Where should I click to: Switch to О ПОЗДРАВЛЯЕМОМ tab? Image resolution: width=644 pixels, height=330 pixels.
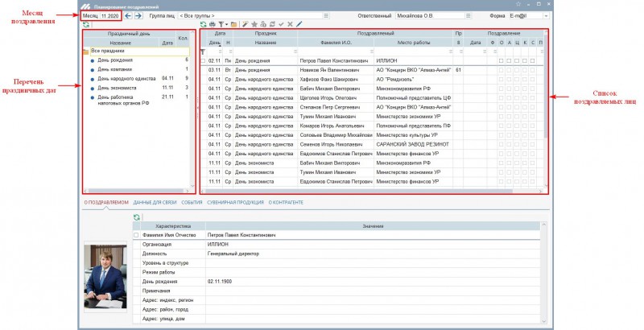click(106, 202)
